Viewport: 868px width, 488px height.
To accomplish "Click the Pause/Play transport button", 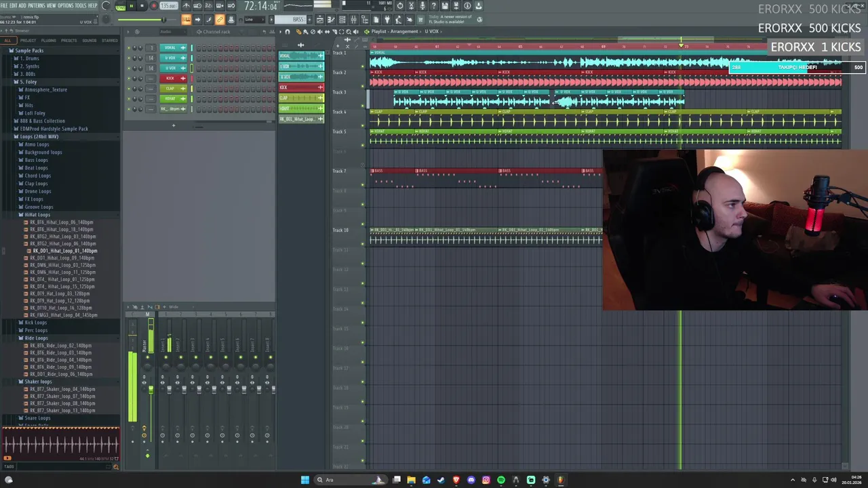I will click(x=132, y=5).
